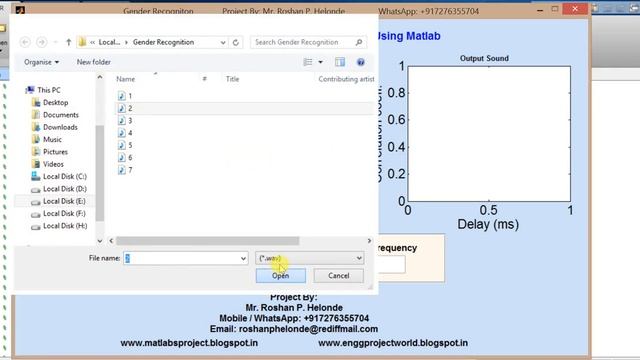The image size is (640, 360).
Task: Expand the File name dropdown arrow
Action: coord(243,258)
